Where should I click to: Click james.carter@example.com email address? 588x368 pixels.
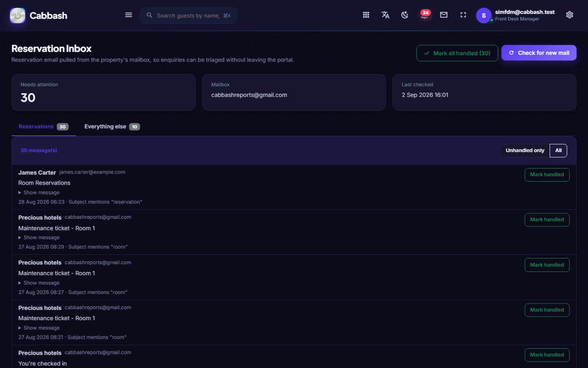(x=92, y=172)
